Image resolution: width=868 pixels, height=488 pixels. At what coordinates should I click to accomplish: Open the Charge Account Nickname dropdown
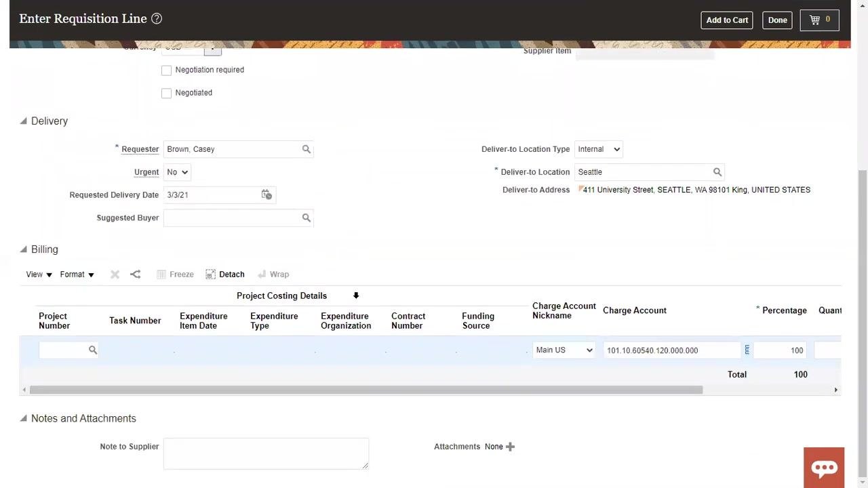click(x=564, y=350)
